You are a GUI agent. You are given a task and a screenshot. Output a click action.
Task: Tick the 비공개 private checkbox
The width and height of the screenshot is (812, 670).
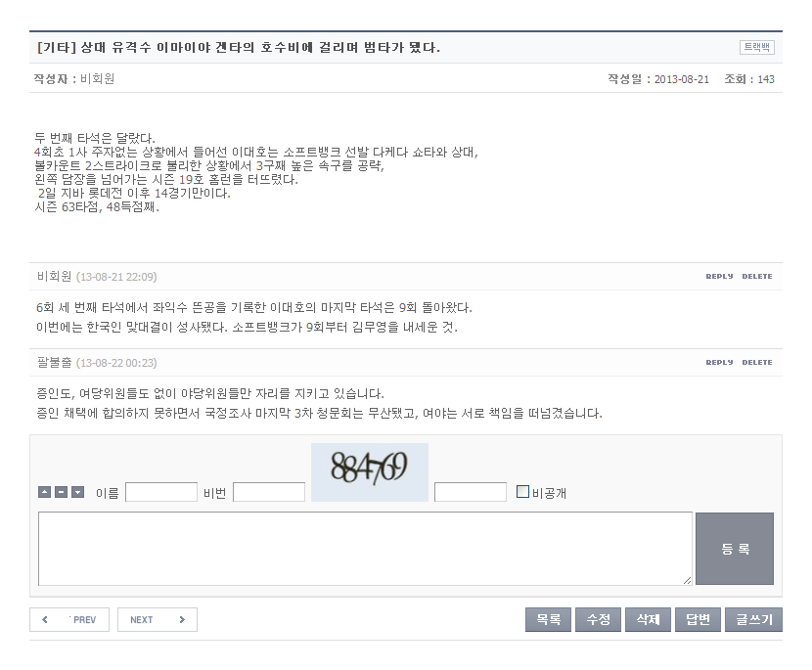click(x=523, y=491)
